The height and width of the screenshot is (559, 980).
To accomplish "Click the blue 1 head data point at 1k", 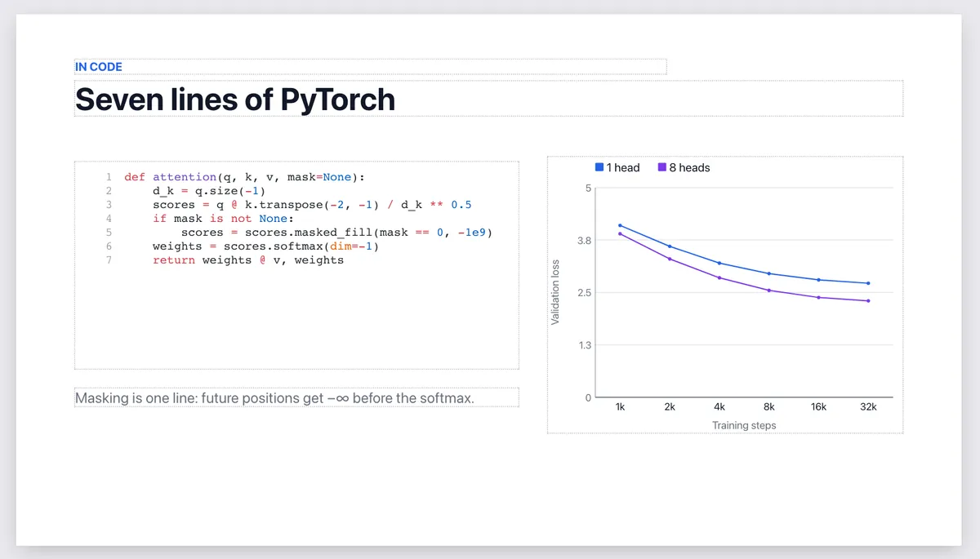I will coord(620,225).
